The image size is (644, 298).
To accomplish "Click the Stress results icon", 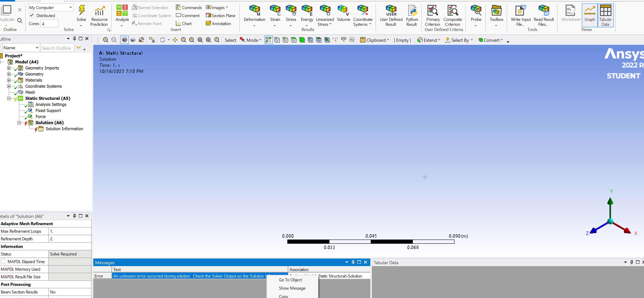I will [291, 10].
